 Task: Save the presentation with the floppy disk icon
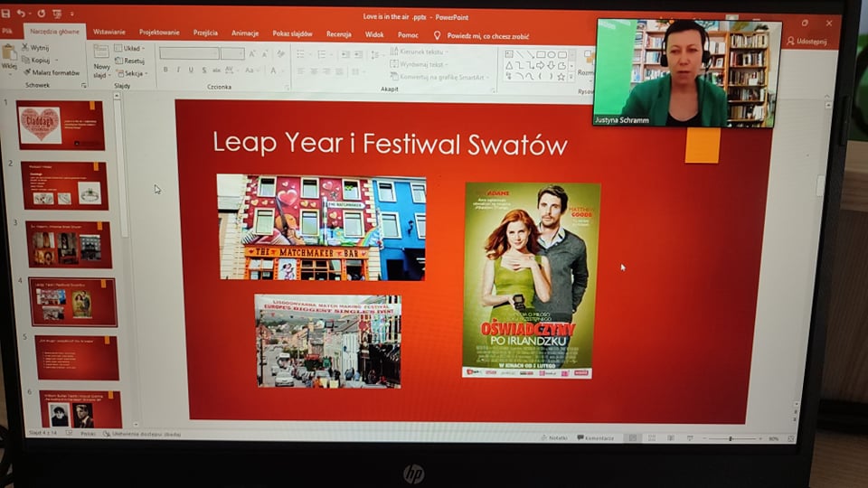(x=6, y=13)
